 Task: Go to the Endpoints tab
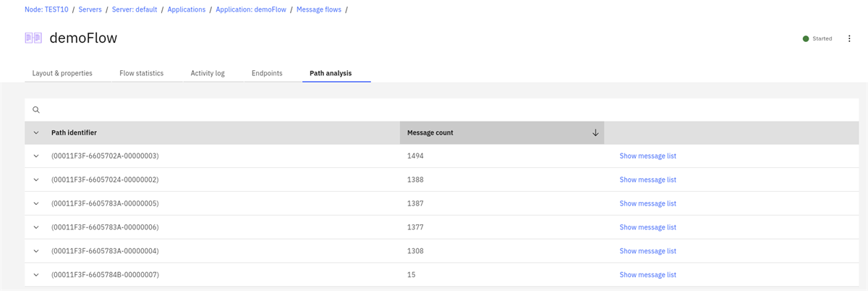[x=267, y=73]
